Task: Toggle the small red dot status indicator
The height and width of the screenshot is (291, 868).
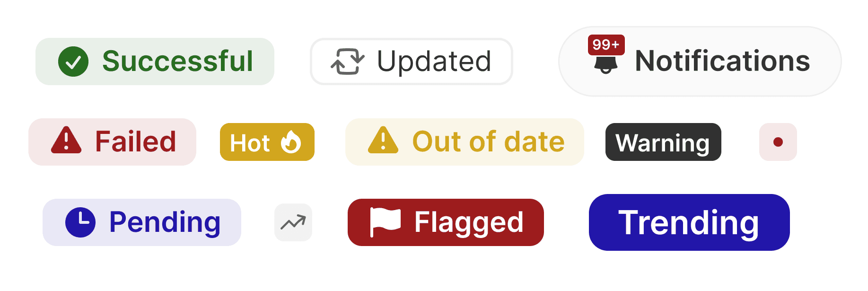Action: pos(778,141)
